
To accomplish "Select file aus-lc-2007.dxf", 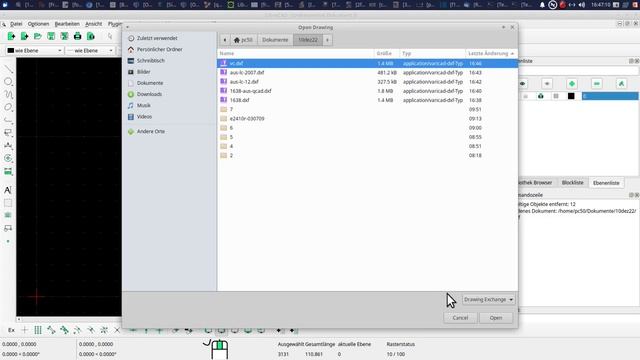I will coord(247,73).
